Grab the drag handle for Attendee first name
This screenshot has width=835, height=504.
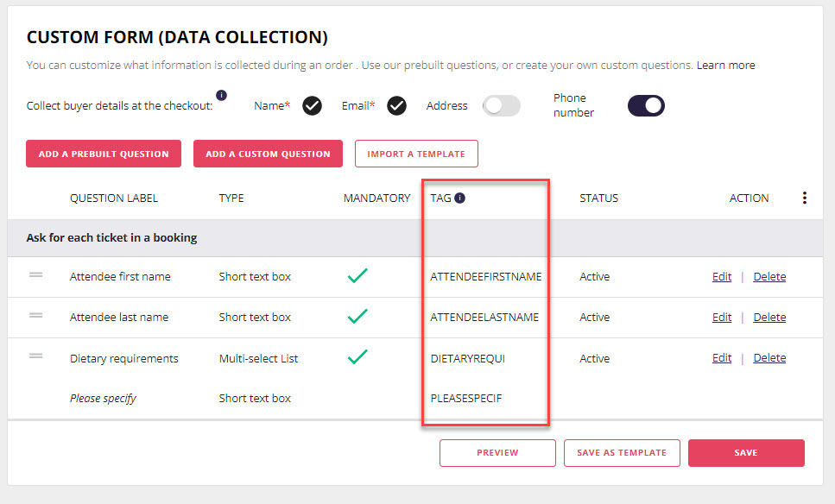pos(35,274)
